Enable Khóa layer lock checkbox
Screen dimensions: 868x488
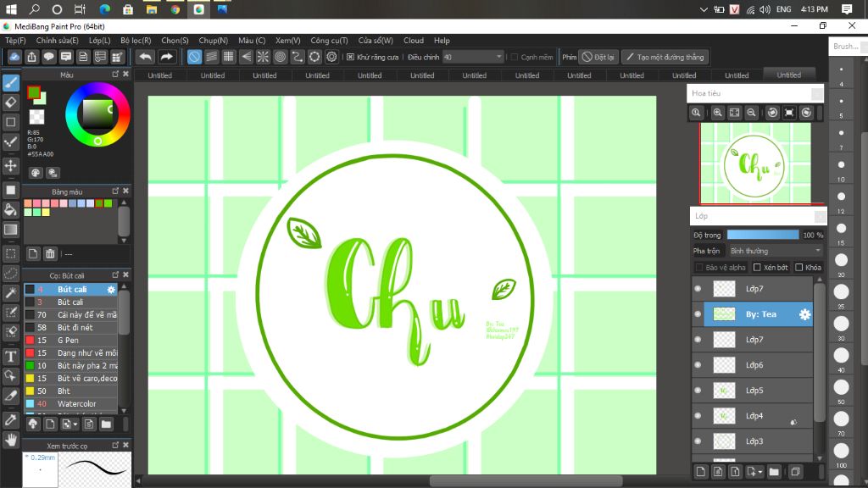(798, 267)
